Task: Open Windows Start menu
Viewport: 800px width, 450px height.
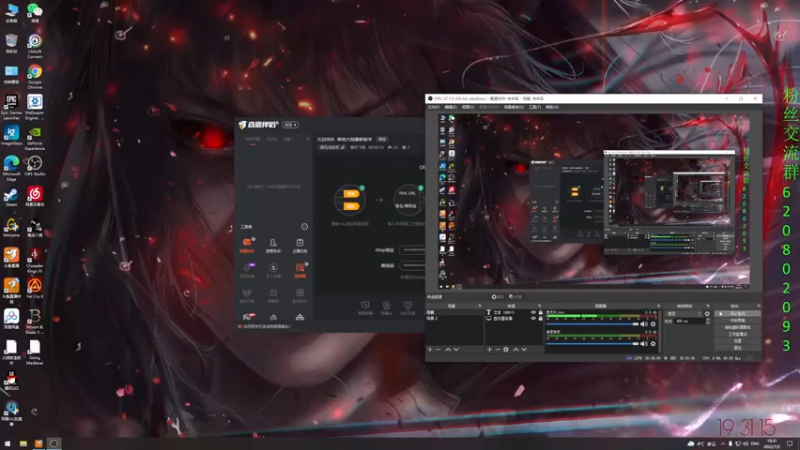Action: point(7,444)
